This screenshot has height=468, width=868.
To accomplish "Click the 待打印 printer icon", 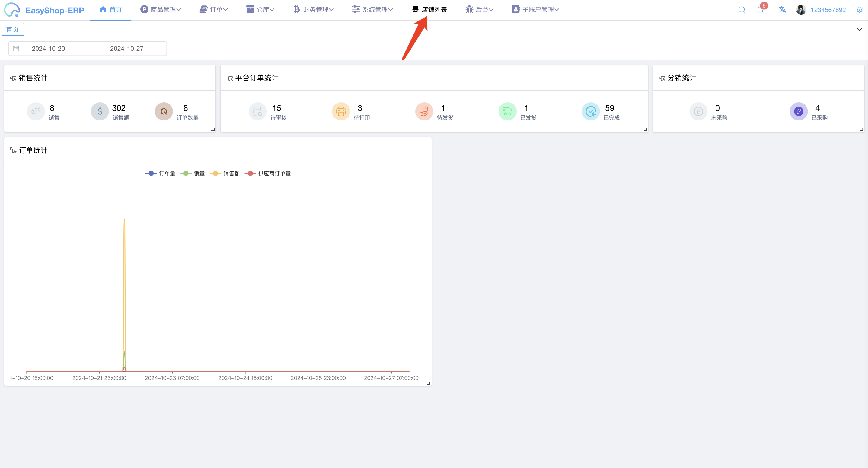I will pos(341,111).
